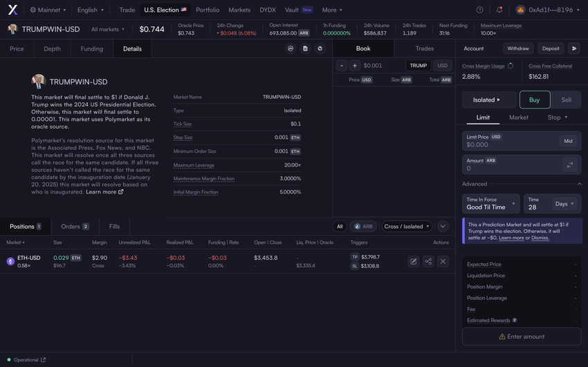This screenshot has width=588, height=367.
Task: Open Markets page
Action: (239, 10)
